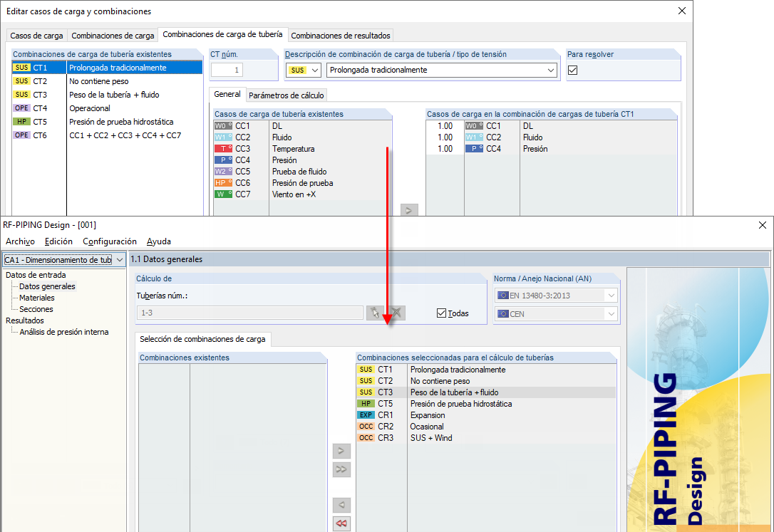
Task: Click the EU flag icon next to CEN
Action: coord(503,313)
